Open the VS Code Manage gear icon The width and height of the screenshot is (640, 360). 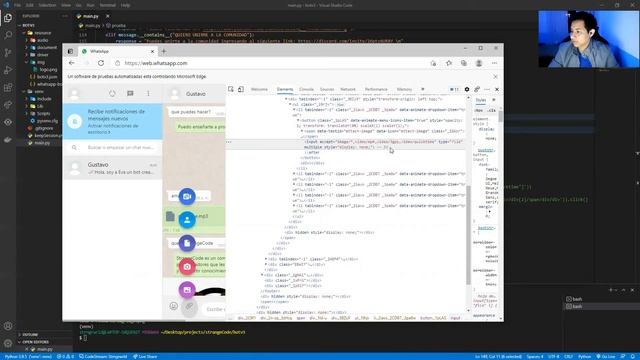pos(8,343)
